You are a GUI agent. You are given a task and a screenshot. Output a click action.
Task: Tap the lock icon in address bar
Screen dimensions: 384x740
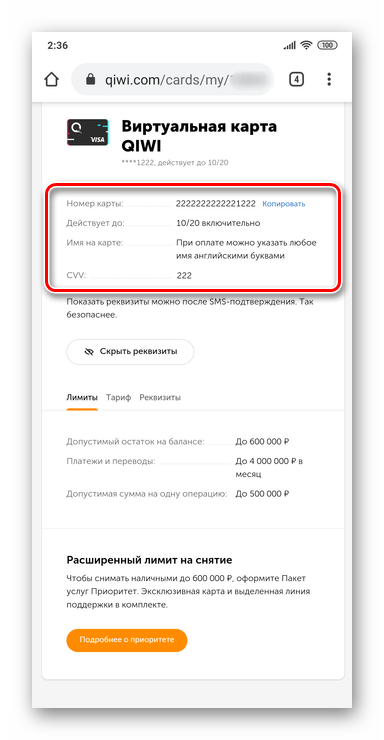pyautogui.click(x=91, y=80)
